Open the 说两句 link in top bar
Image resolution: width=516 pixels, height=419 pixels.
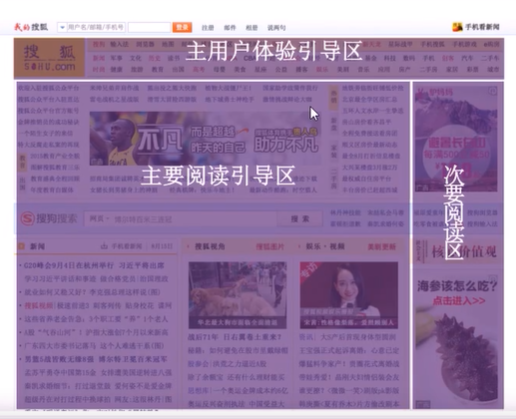coord(276,28)
